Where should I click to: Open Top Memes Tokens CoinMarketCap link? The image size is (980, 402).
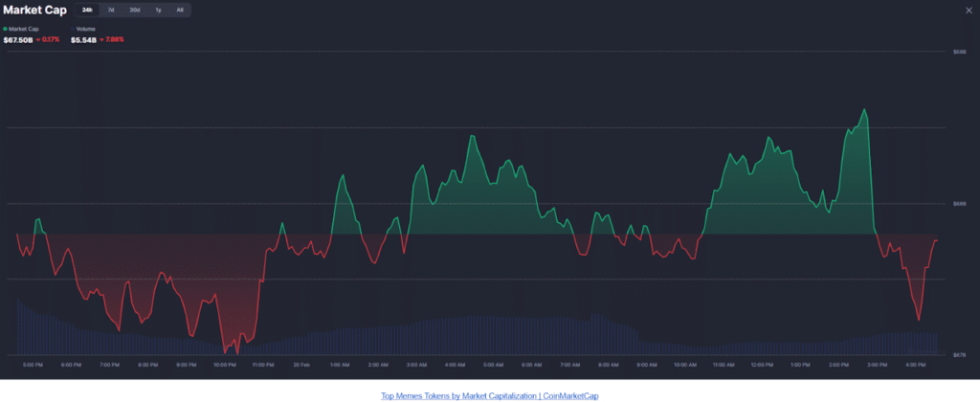pyautogui.click(x=489, y=394)
